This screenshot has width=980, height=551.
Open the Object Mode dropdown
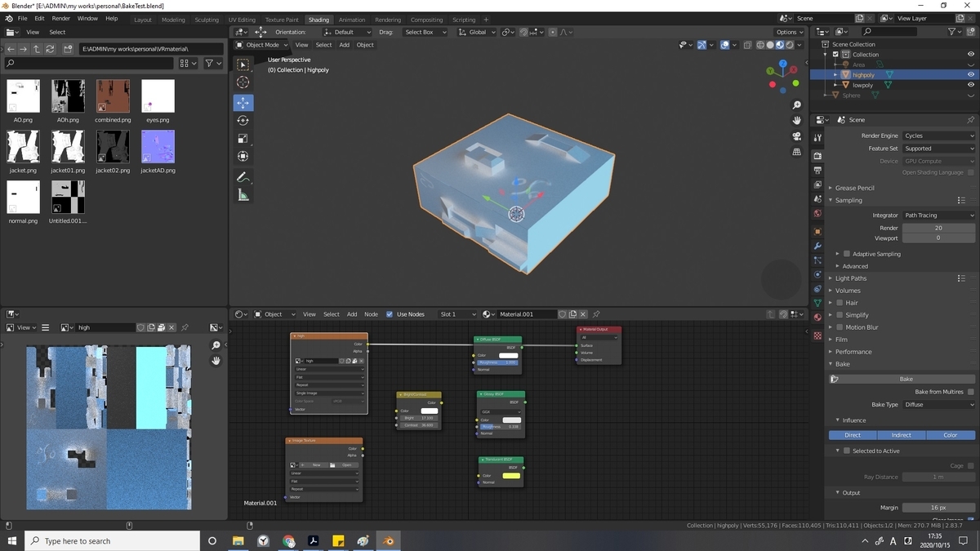(x=261, y=45)
